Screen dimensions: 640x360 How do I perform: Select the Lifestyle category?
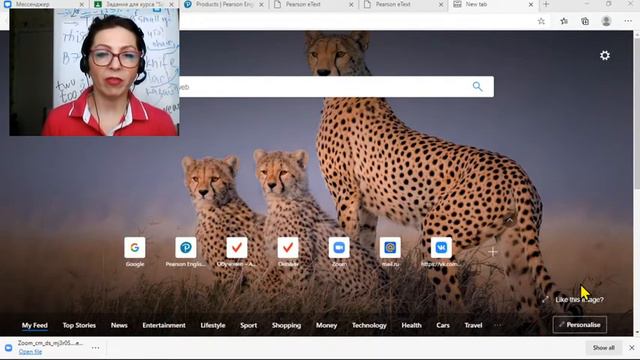[x=213, y=325]
